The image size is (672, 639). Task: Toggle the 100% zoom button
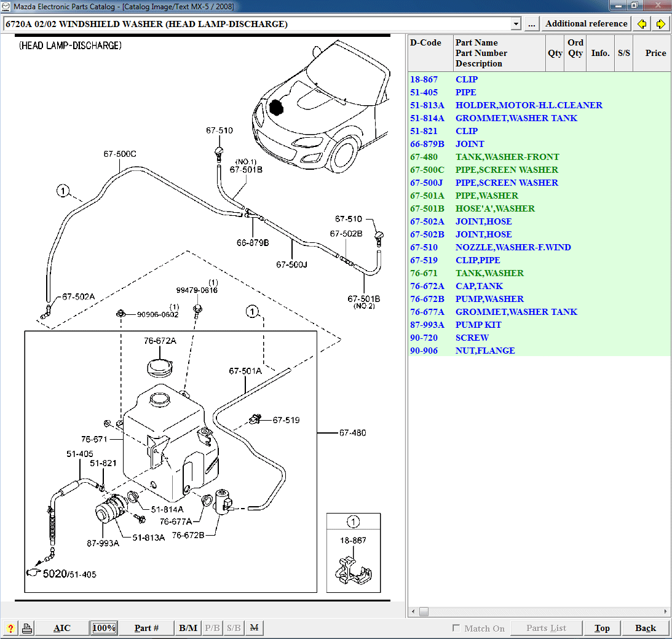pos(104,629)
